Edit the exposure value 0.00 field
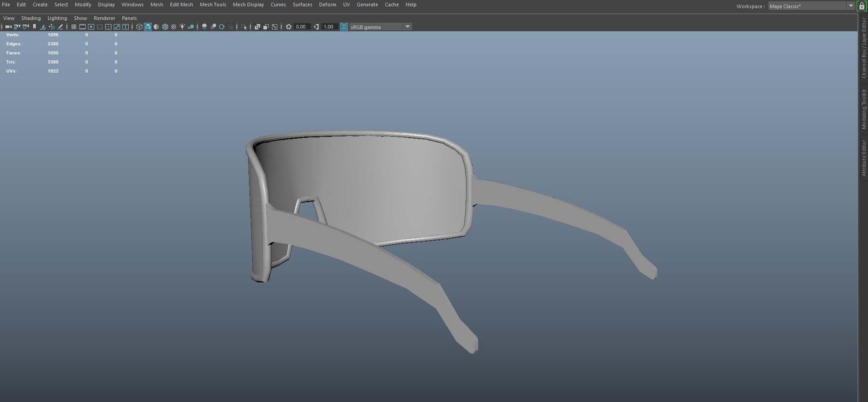 pos(302,27)
